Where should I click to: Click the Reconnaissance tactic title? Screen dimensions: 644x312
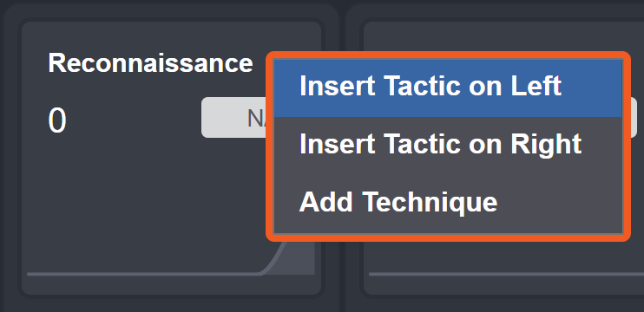pos(150,63)
